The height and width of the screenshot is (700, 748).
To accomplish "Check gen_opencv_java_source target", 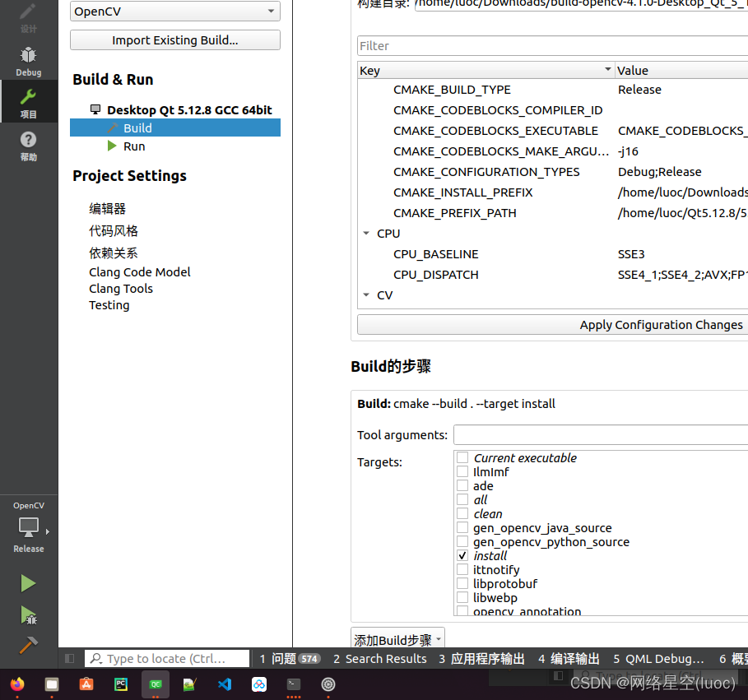I will pyautogui.click(x=462, y=527).
